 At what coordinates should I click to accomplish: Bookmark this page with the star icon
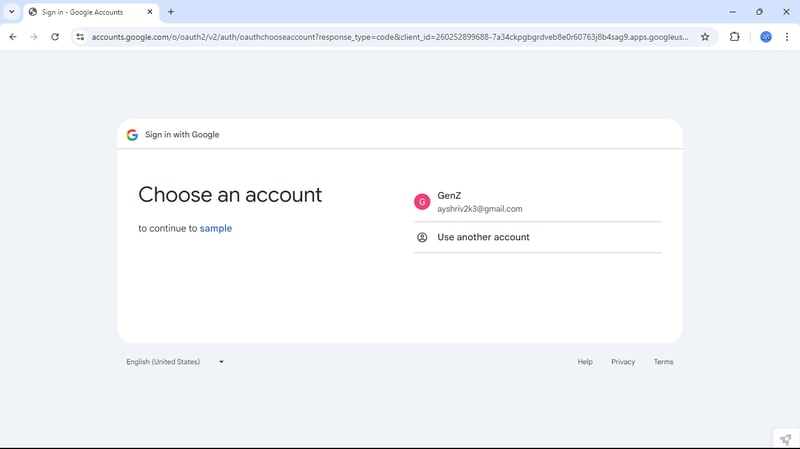(x=705, y=37)
